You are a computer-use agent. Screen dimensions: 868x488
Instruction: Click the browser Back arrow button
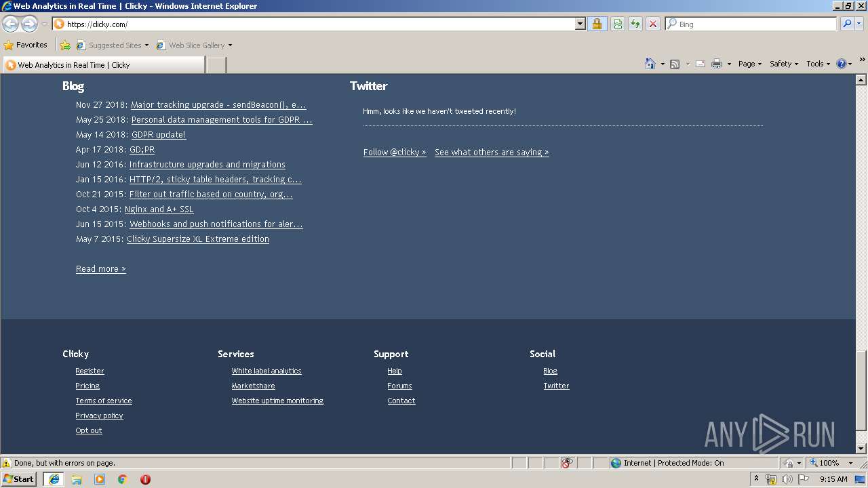[10, 24]
